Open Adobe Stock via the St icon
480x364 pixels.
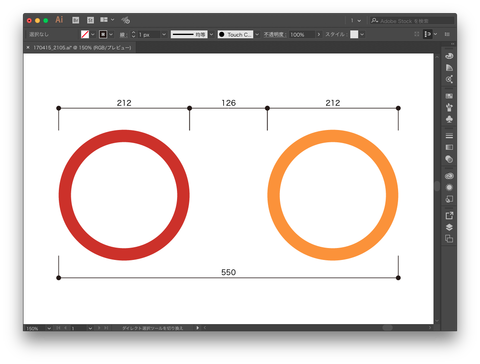[90, 20]
